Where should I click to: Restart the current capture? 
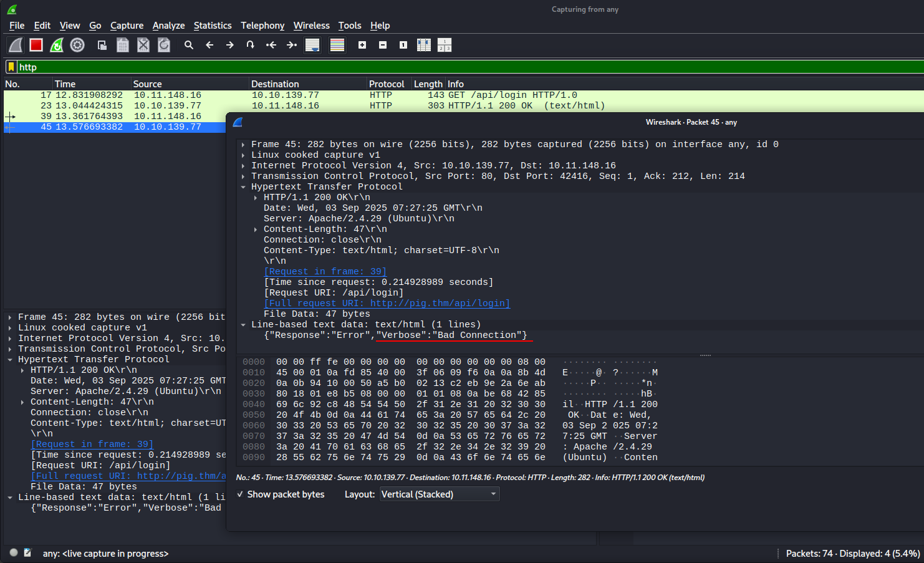(x=57, y=45)
